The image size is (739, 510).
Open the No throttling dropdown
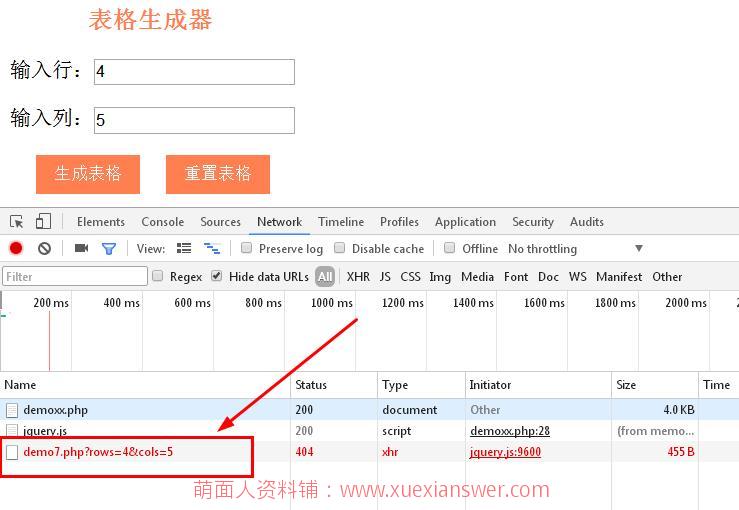(x=575, y=248)
